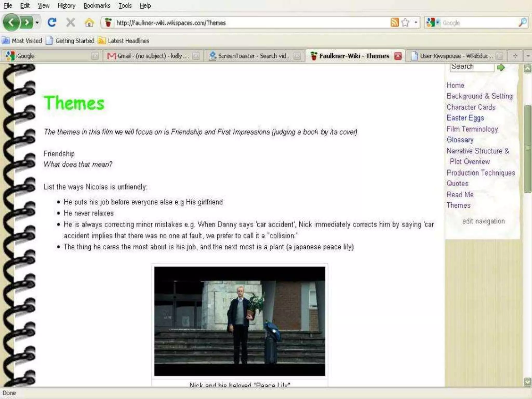The width and height of the screenshot is (532, 399).
Task: Bookmark this page with the star icon
Action: tap(405, 23)
